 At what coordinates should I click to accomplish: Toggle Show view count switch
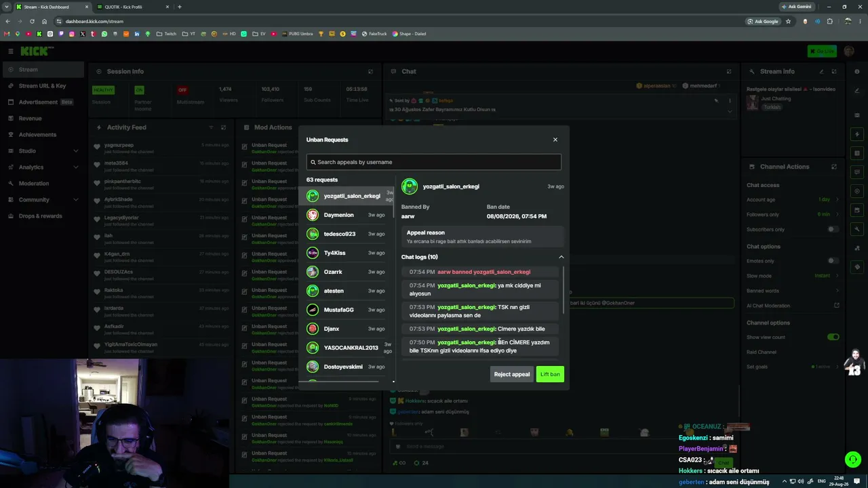coord(833,337)
